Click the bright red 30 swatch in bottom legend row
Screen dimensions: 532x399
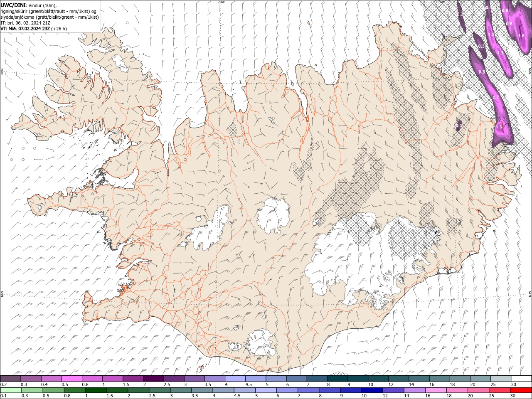tap(521, 390)
